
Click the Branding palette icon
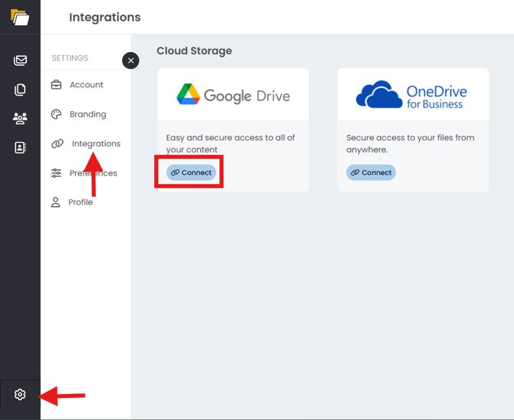coord(56,114)
